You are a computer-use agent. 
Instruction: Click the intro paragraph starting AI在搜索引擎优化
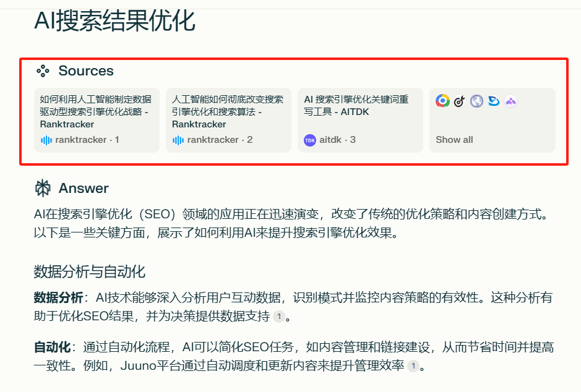click(x=291, y=224)
